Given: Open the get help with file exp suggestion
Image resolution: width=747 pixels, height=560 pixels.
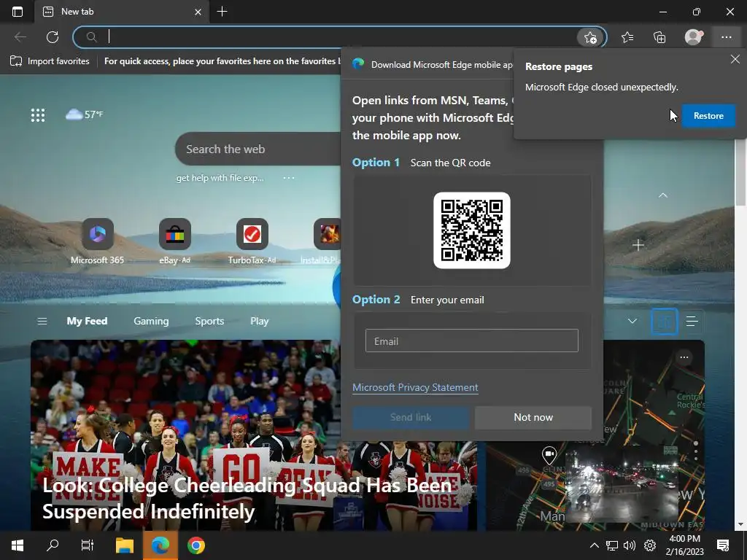Looking at the screenshot, I should click(220, 178).
